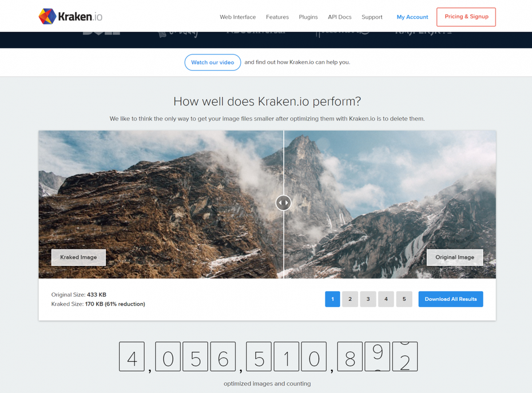Viewport: 532px width, 393px height.
Task: Click the Kraked Image label
Action: (x=78, y=257)
